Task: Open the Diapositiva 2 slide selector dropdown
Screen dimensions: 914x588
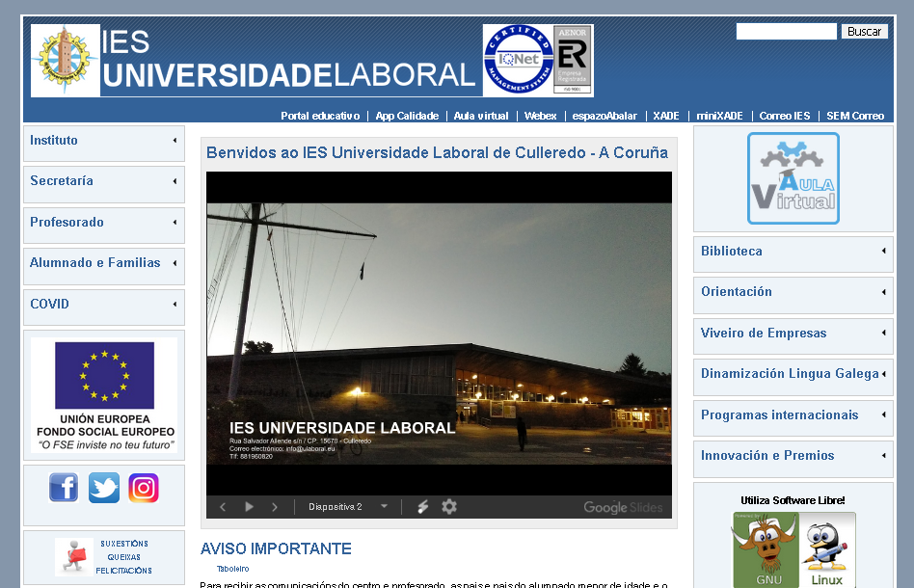Action: click(x=348, y=507)
